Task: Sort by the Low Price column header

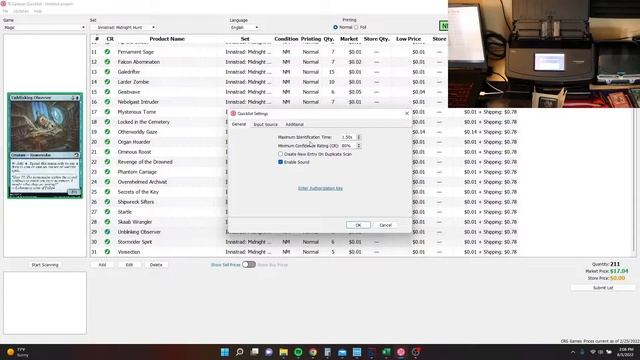Action: (408, 39)
